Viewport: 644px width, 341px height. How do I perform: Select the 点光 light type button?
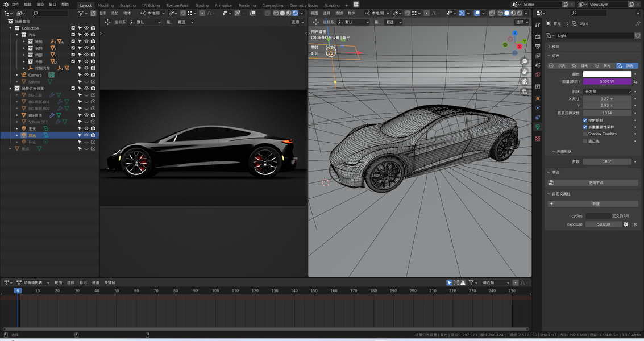(x=559, y=66)
